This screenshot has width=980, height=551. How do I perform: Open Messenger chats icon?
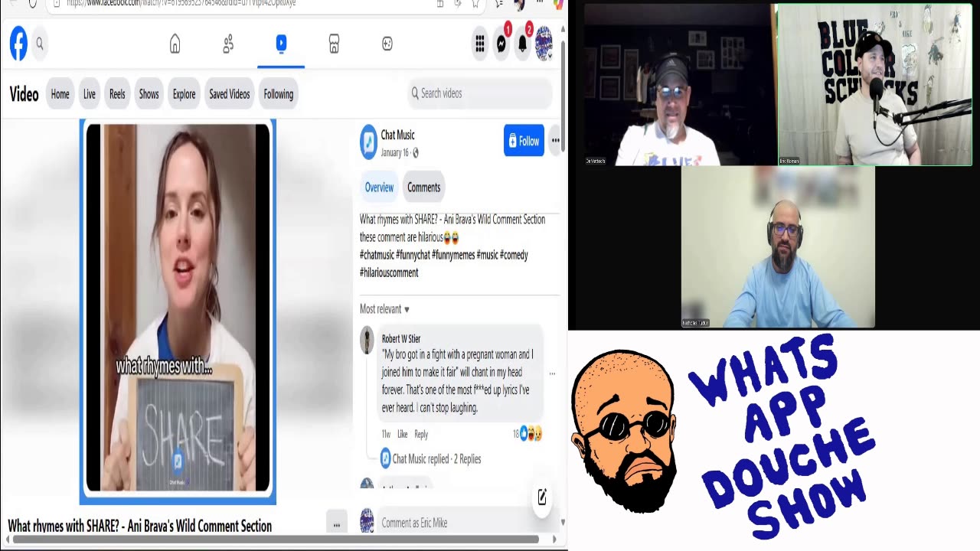point(501,44)
